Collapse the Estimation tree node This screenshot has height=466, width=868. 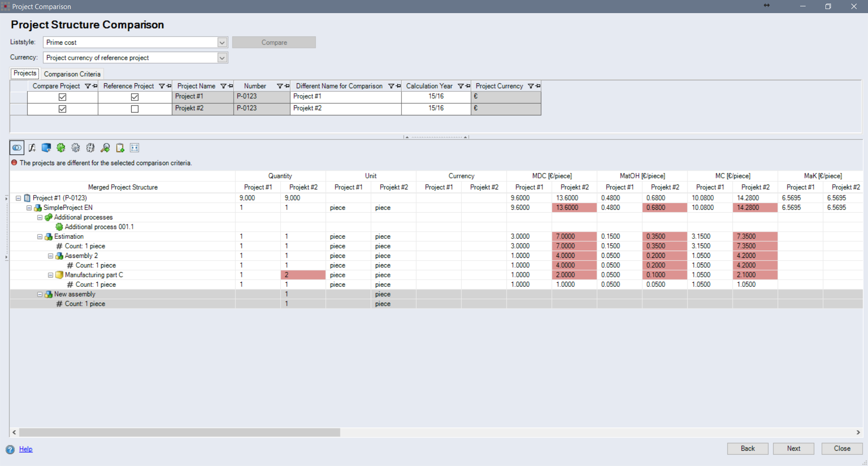coord(40,237)
